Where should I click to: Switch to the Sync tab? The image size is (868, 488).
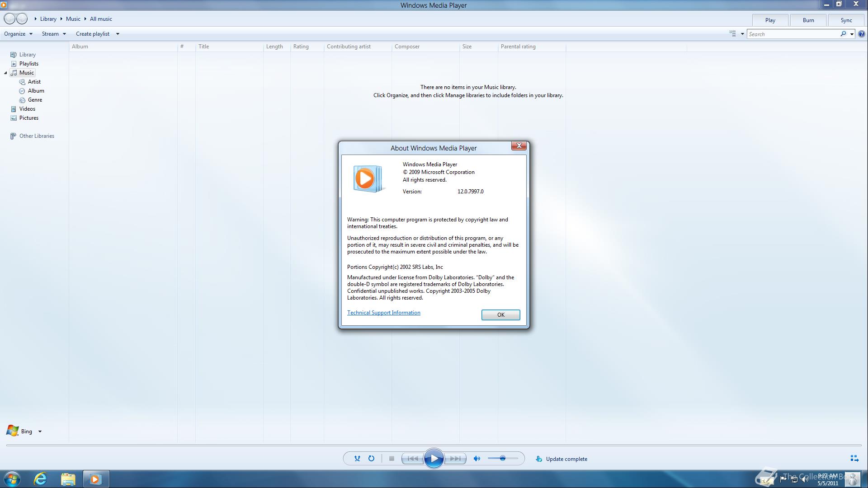coord(846,20)
